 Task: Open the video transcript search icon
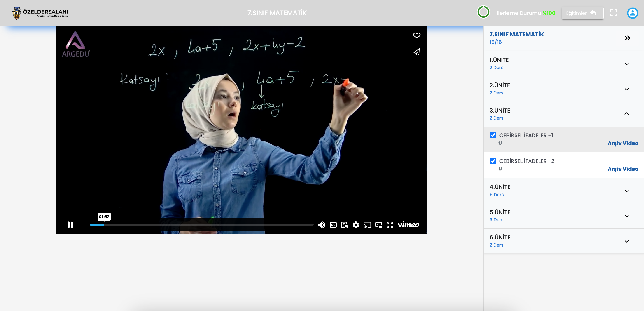(x=345, y=225)
